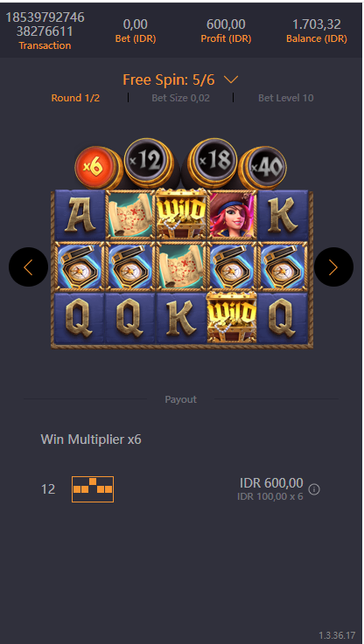Select the active x6 multiplier barrel
This screenshot has height=644, width=364.
click(x=95, y=168)
